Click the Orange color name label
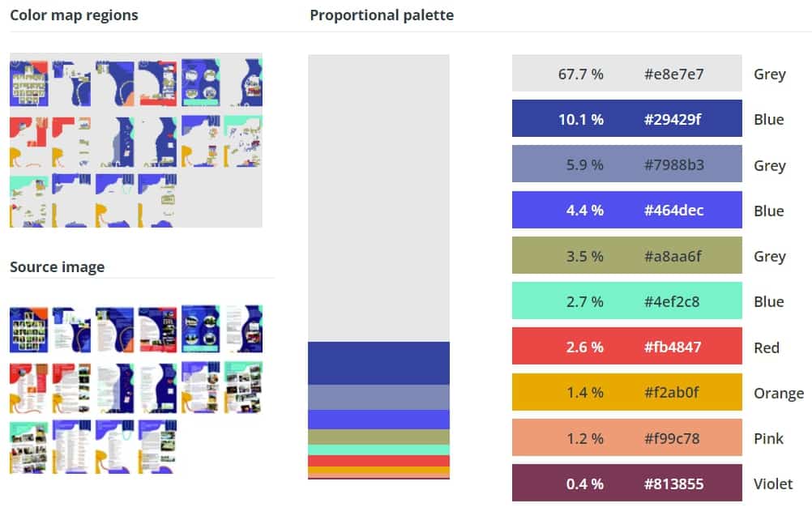 click(779, 393)
